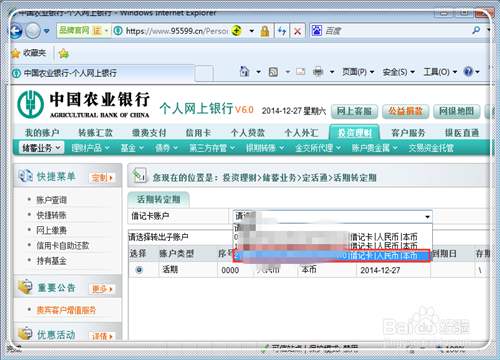Open a new blank browser tab
The height and width of the screenshot is (360, 500).
204,73
